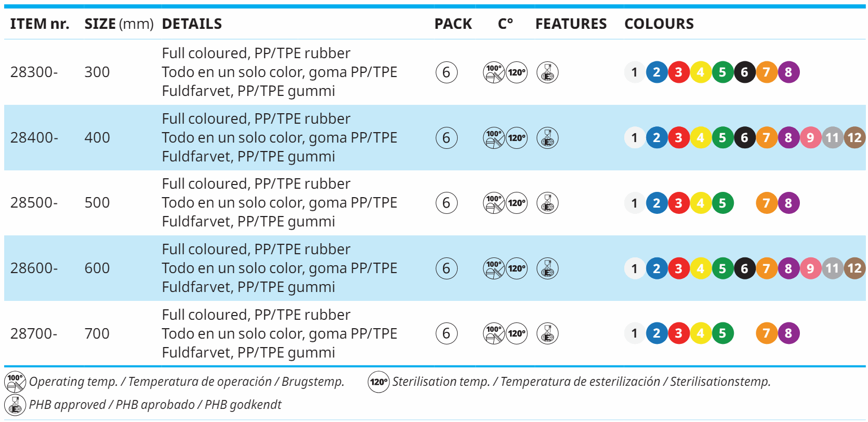868x422 pixels.
Task: Click the COLOURS column header
Action: (x=659, y=24)
